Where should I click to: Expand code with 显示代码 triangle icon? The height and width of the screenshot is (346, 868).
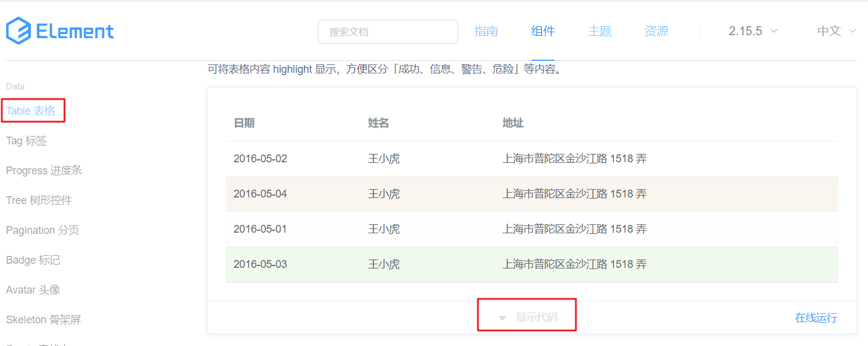(502, 318)
